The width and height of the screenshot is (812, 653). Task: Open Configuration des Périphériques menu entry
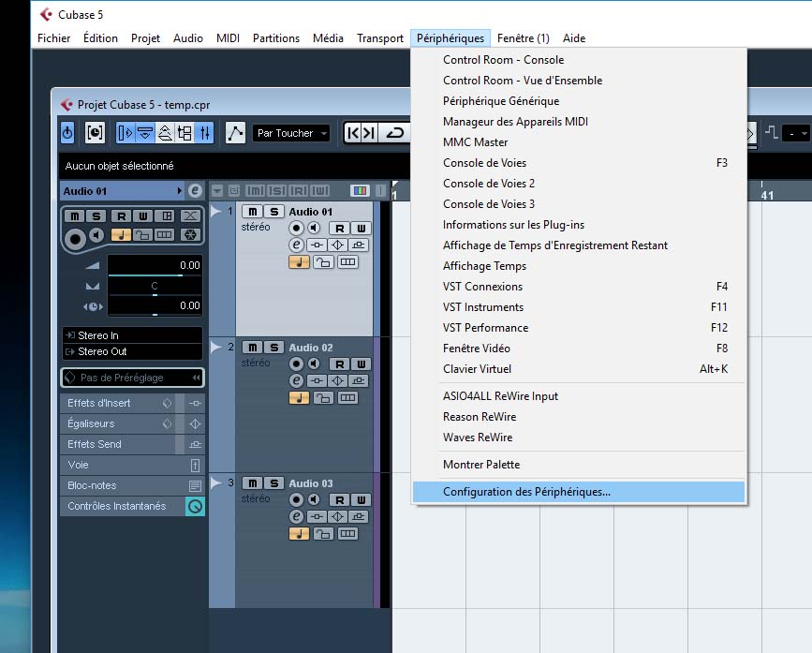tap(526, 492)
